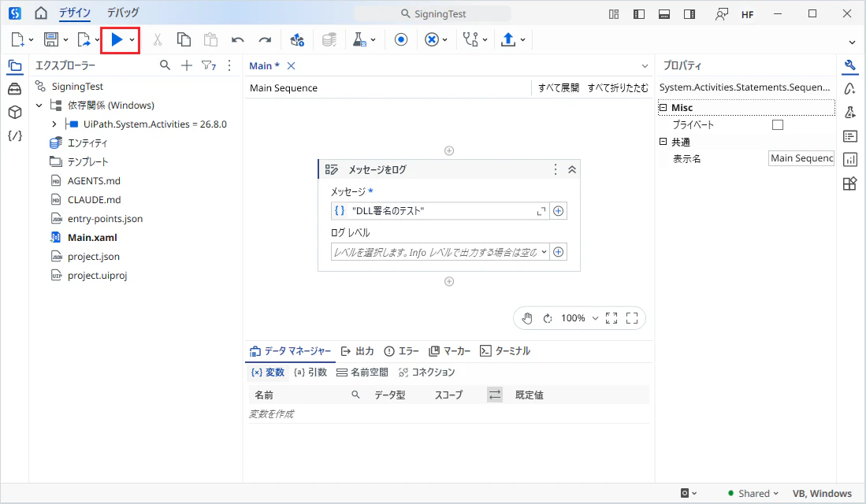Click 変数を作成 to create a variable
Screen dimensions: 866x504
[271, 414]
